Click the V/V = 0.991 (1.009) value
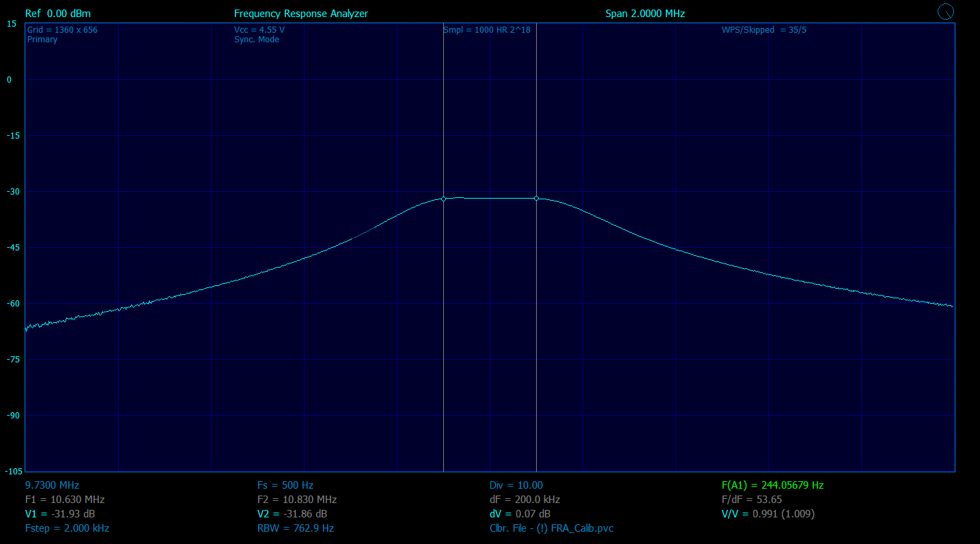Viewport: 980px width, 544px height. pyautogui.click(x=768, y=514)
